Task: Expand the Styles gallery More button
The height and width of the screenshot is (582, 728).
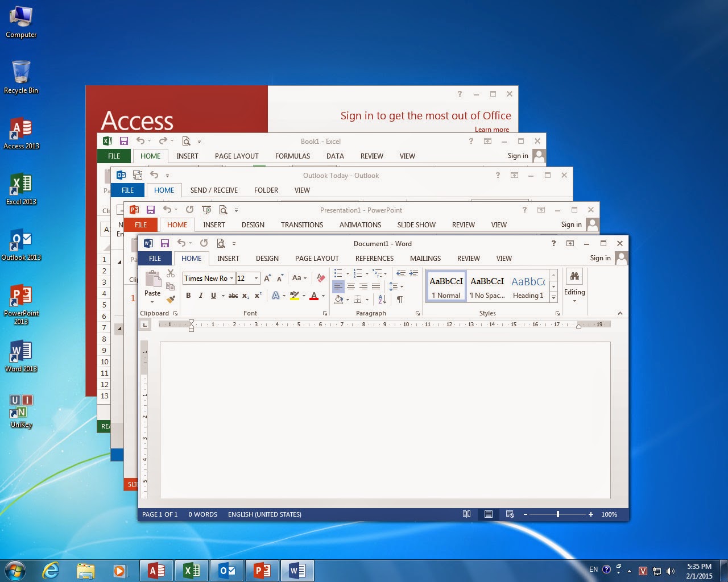Action: (554, 297)
